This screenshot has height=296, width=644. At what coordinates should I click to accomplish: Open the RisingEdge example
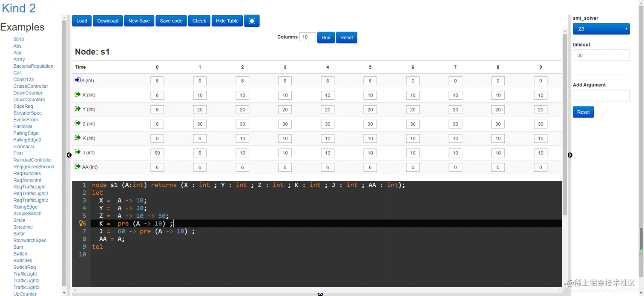[26, 207]
